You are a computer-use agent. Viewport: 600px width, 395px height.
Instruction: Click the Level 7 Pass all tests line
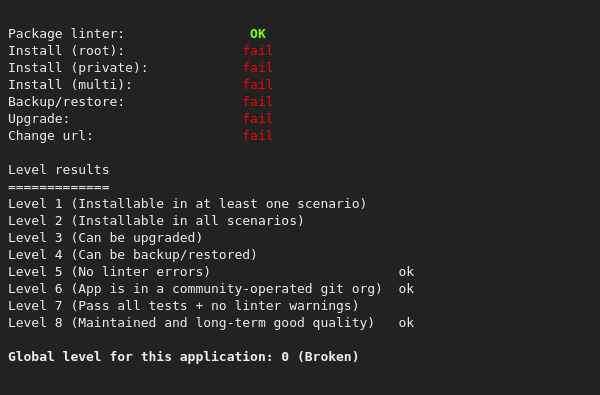pos(183,305)
